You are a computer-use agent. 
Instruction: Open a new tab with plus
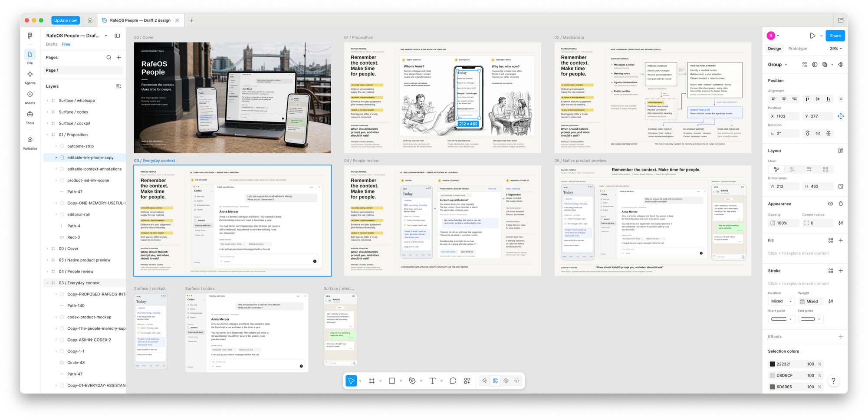pyautogui.click(x=191, y=20)
